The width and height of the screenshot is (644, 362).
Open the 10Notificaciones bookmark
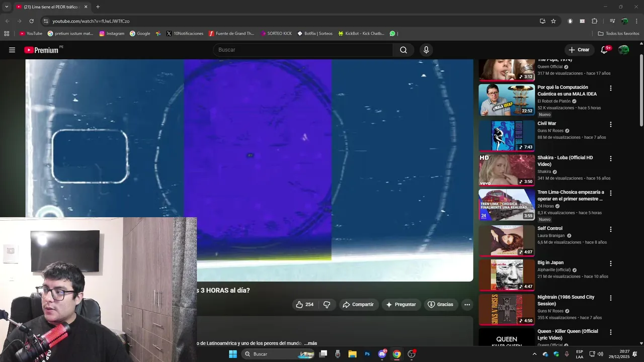185,34
